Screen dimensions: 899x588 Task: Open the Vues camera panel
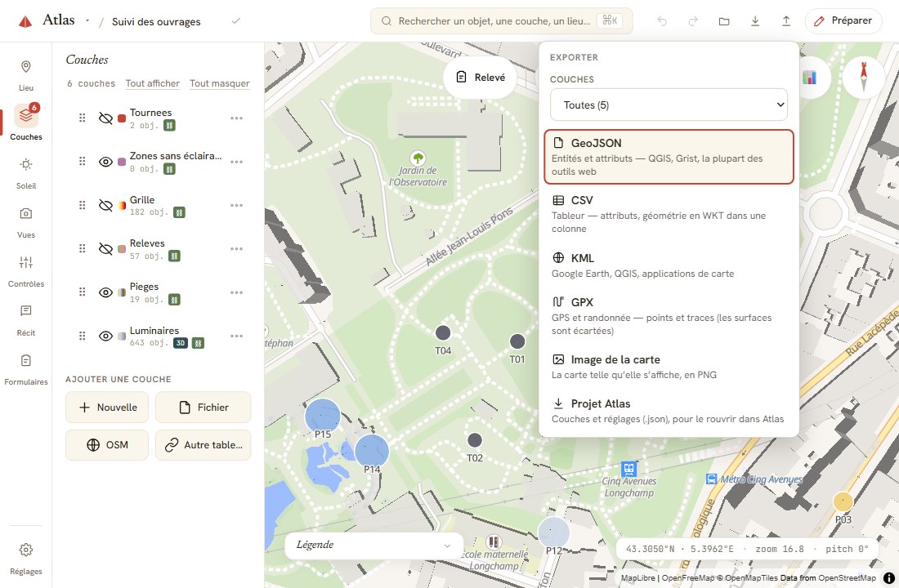click(26, 222)
